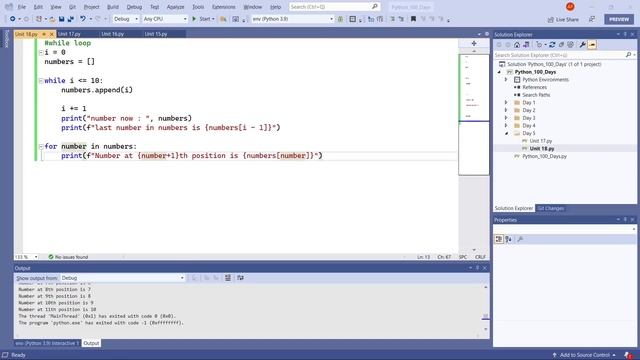
Task: Open Show output from Debug dropdown
Action: [x=122, y=278]
